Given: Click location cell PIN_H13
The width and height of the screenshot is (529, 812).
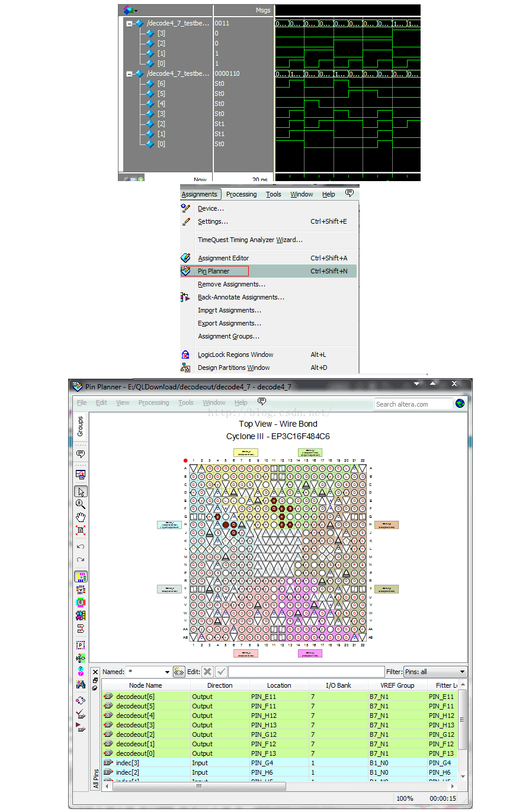Looking at the screenshot, I should click(279, 725).
